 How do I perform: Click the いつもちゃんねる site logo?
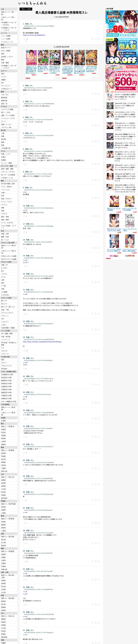click(32, 3)
